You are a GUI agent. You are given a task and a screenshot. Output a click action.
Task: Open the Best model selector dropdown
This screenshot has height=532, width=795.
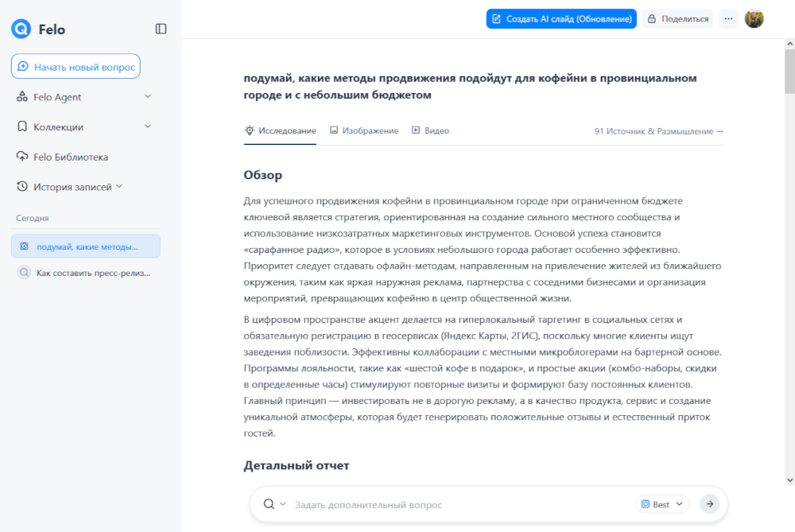coord(662,504)
